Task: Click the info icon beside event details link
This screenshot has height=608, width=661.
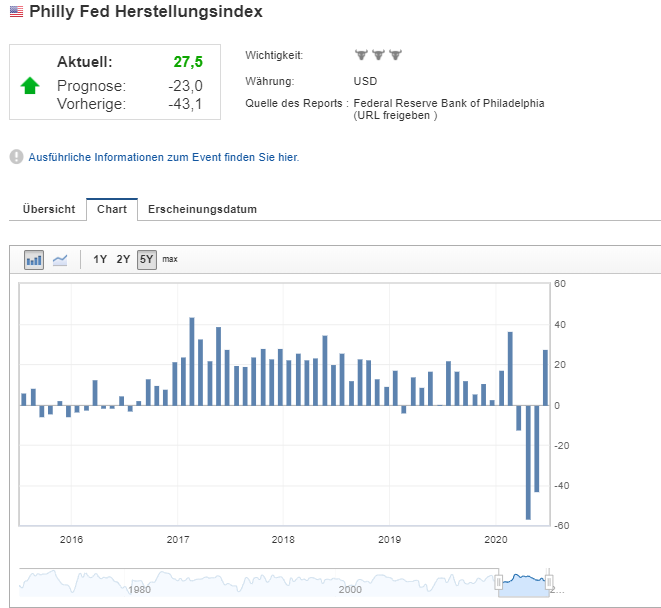Action: tap(16, 157)
